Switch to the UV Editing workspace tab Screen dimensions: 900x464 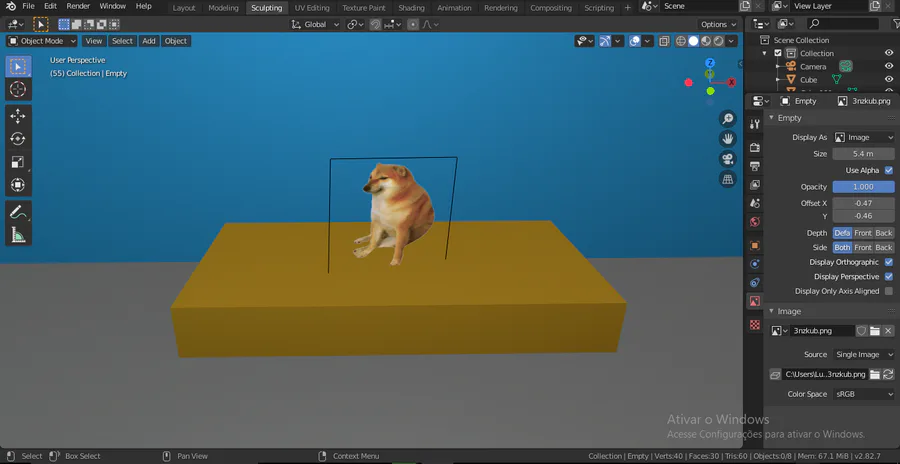pyautogui.click(x=312, y=8)
